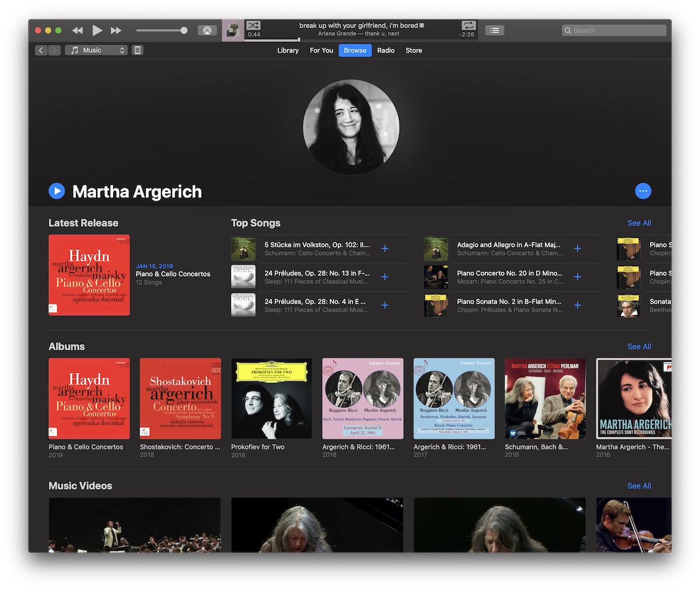Click 24 Préludes No. 13 Sleep artwork
The height and width of the screenshot is (590, 700).
[243, 277]
